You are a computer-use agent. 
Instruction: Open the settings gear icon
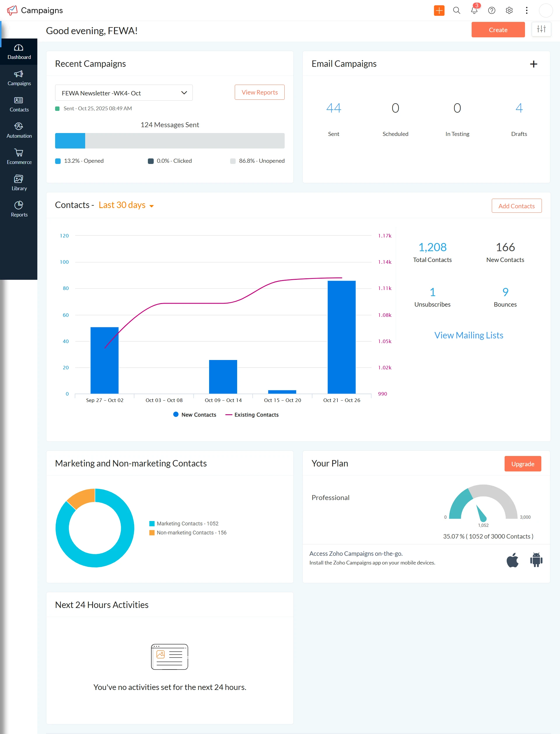tap(509, 10)
